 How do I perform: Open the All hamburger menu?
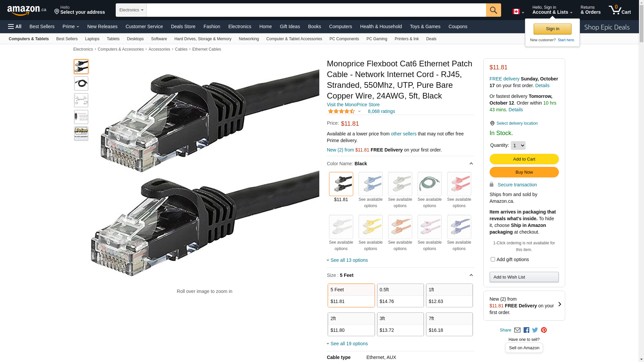pyautogui.click(x=15, y=26)
